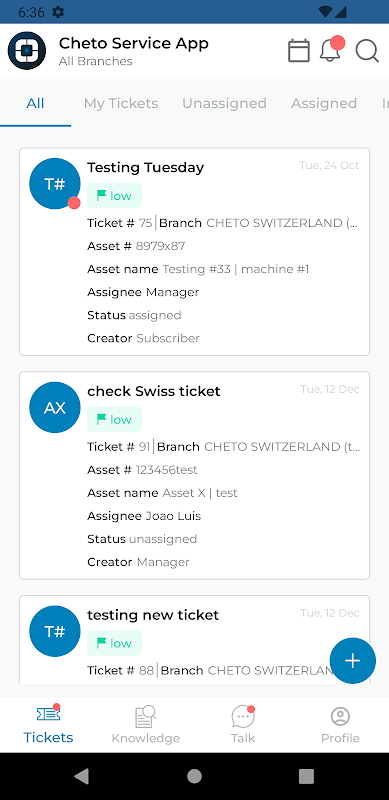This screenshot has width=389, height=800.
Task: Open the calendar icon in header
Action: tap(299, 51)
